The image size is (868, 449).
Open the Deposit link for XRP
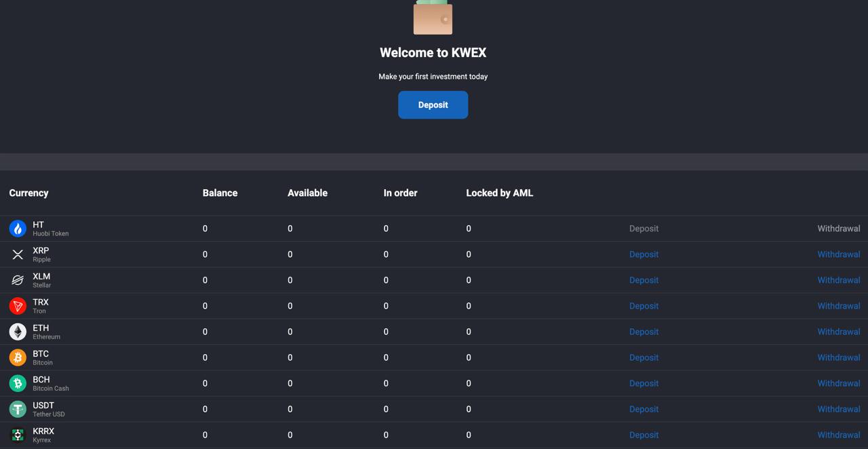click(644, 254)
